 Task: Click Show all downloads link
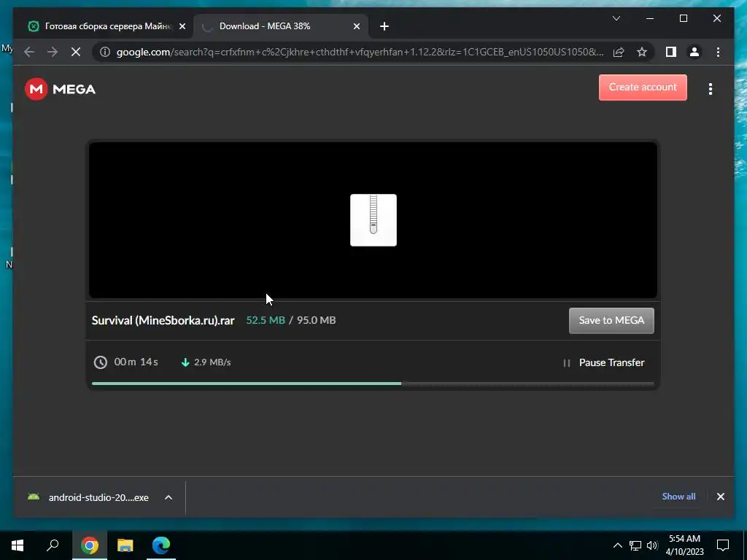678,497
